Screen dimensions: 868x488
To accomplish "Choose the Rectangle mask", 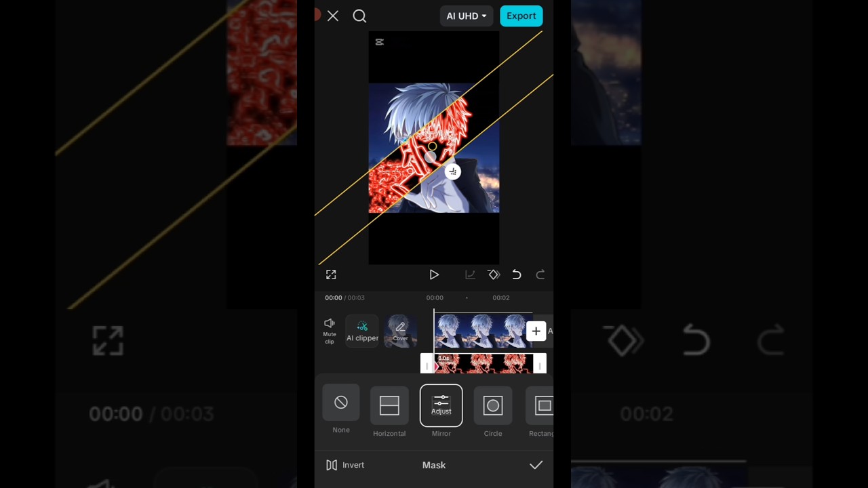I will coord(541,411).
